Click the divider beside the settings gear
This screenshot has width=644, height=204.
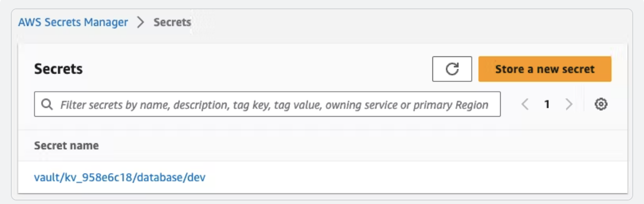coord(584,104)
